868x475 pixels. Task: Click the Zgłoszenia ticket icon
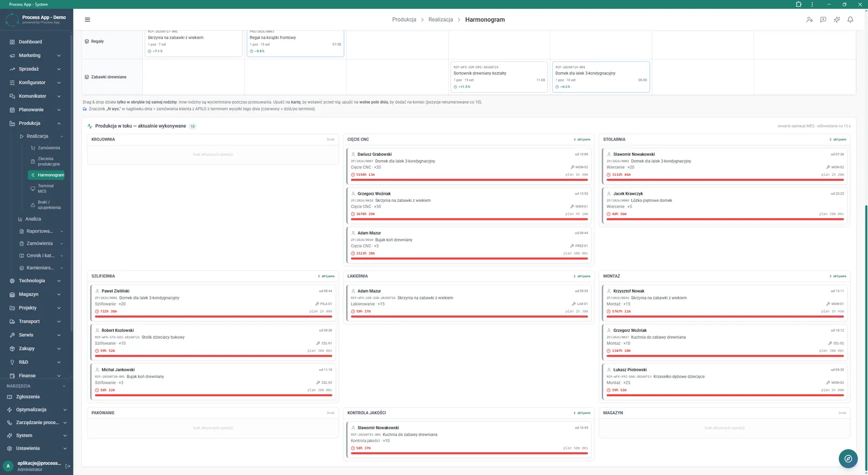9,397
